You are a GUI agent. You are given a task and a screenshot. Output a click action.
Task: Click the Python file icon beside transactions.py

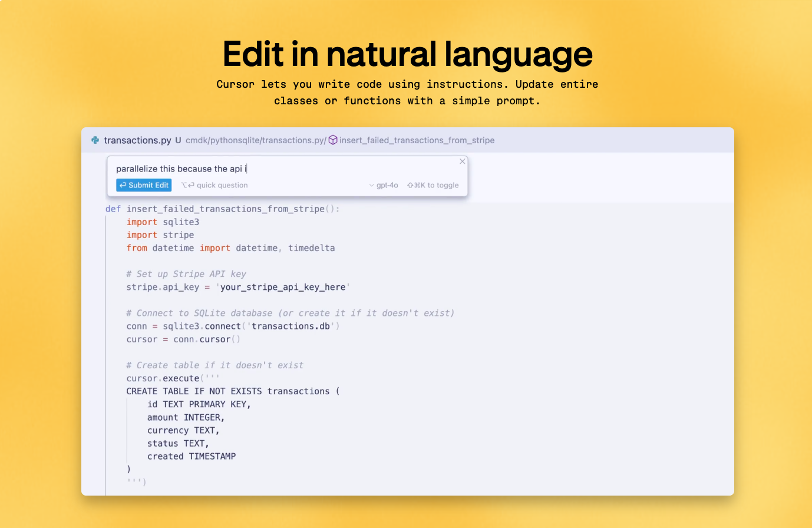pyautogui.click(x=95, y=140)
